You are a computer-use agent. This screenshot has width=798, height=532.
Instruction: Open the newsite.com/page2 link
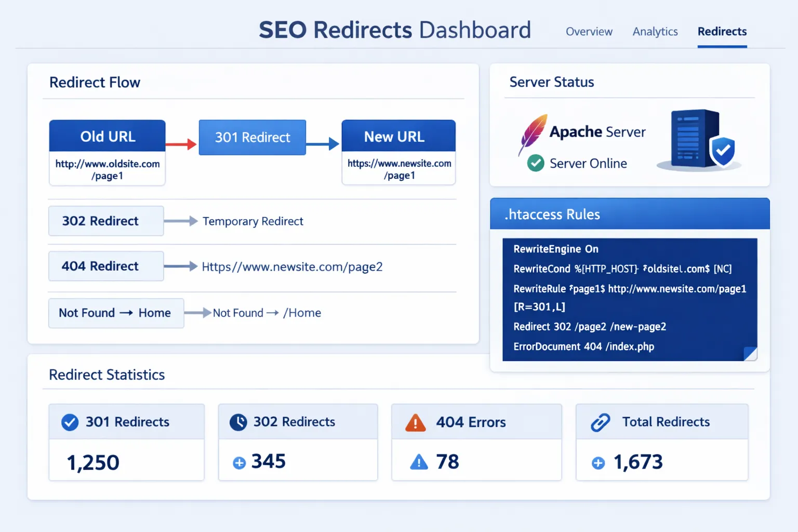[292, 267]
